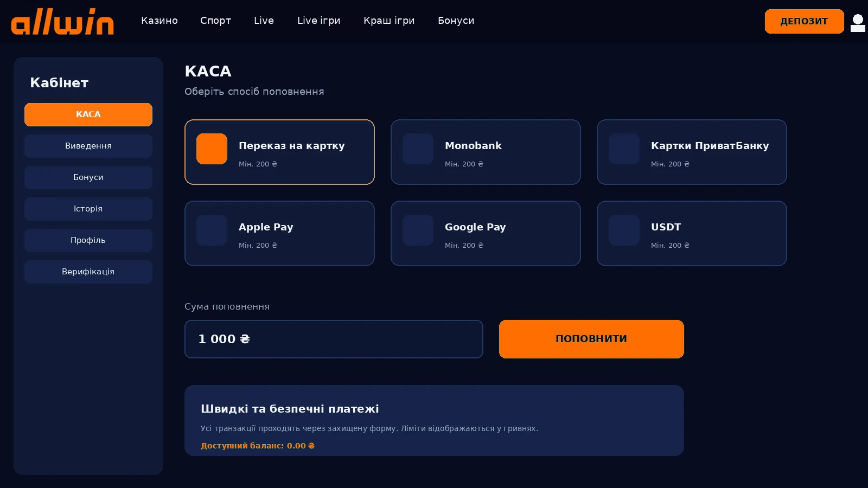Open the Live ігри menu item
This screenshot has width=868, height=488.
pyautogui.click(x=319, y=21)
